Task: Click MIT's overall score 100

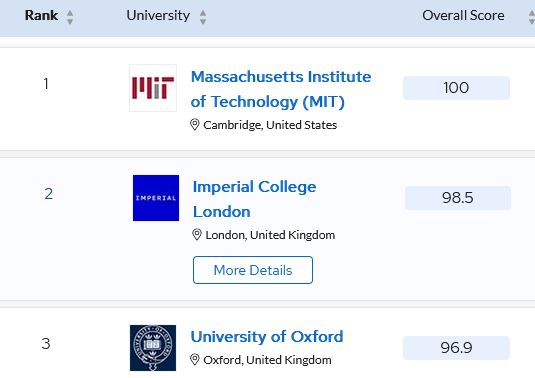Action: click(457, 88)
